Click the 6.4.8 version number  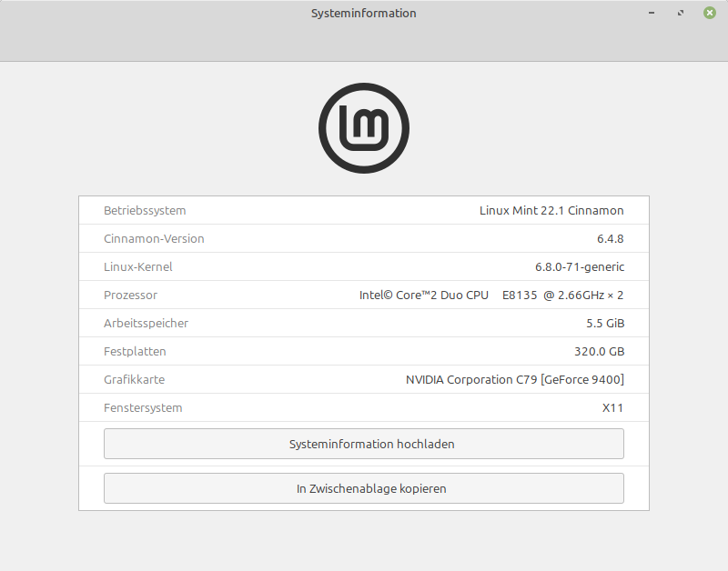click(610, 239)
